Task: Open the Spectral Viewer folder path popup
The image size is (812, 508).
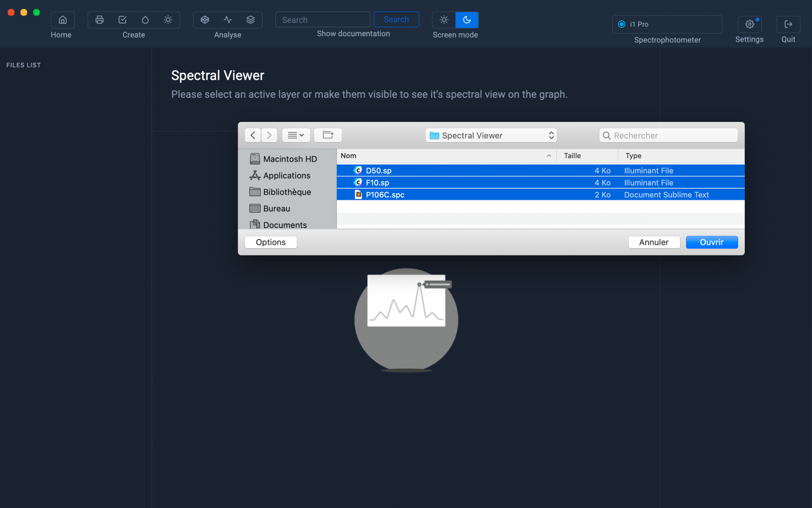Action: (491, 135)
